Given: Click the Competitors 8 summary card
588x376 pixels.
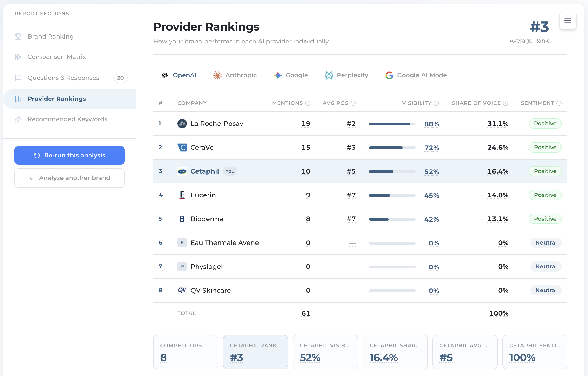Looking at the screenshot, I should (186, 352).
